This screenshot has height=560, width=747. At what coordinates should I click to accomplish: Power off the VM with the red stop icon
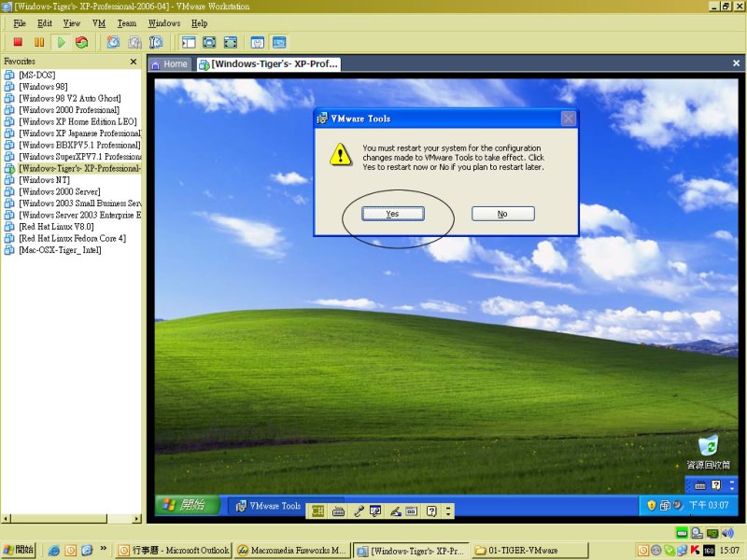coord(18,42)
